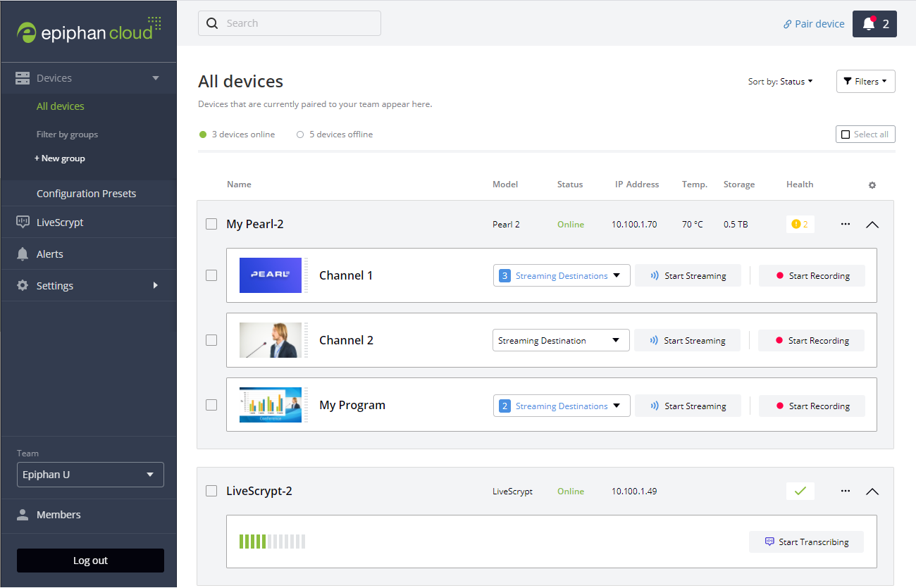Open the Channel 2 speaker thumbnail
This screenshot has height=588, width=916.
pos(271,340)
